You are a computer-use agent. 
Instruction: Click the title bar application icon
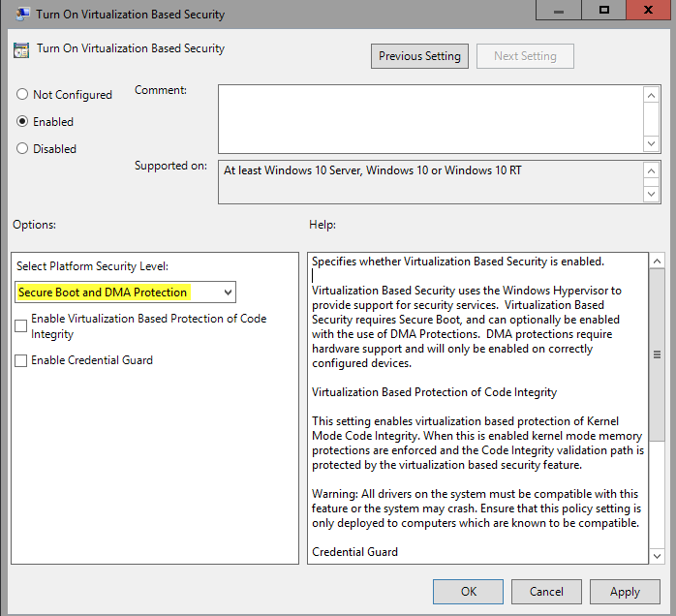(x=22, y=14)
